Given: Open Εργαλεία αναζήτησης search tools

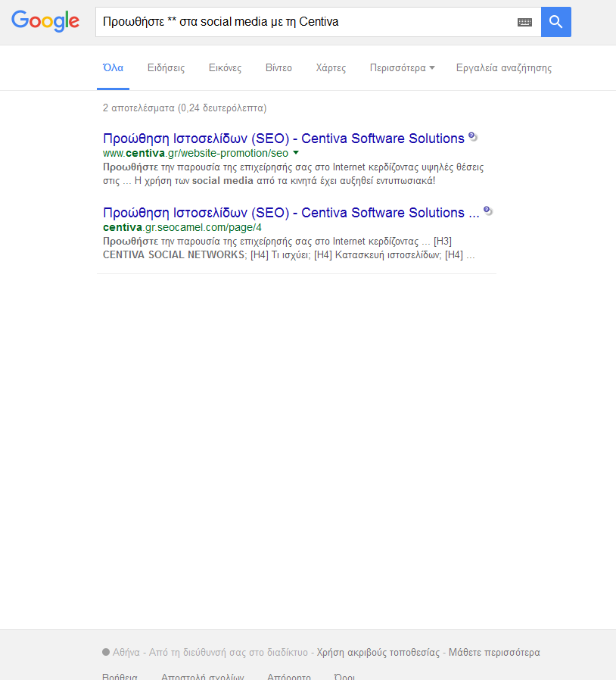Looking at the screenshot, I should click(504, 68).
